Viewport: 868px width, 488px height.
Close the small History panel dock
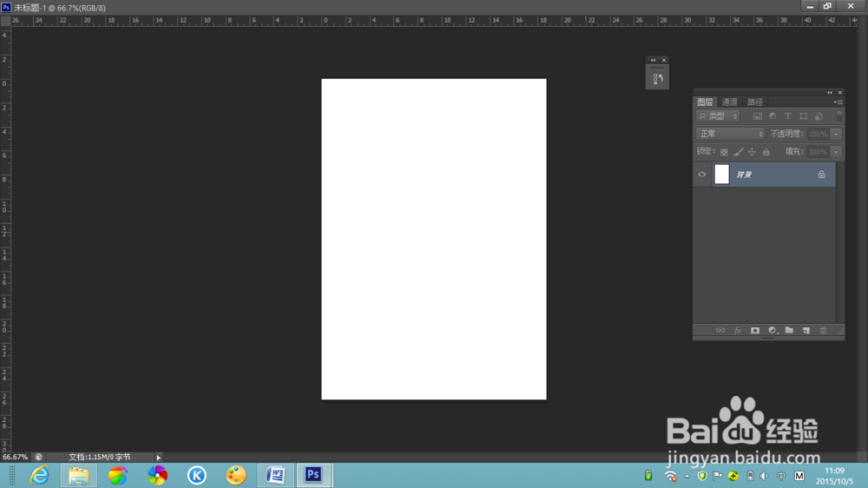pos(664,60)
